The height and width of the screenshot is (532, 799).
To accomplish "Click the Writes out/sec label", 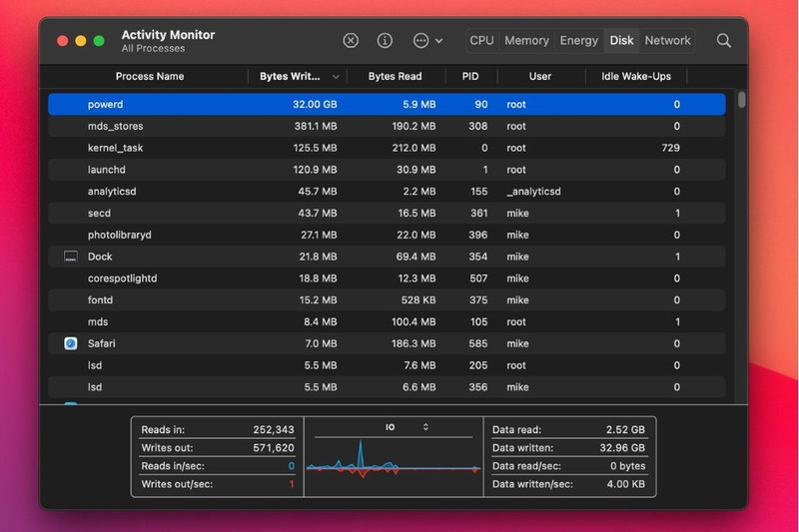I will (x=177, y=484).
